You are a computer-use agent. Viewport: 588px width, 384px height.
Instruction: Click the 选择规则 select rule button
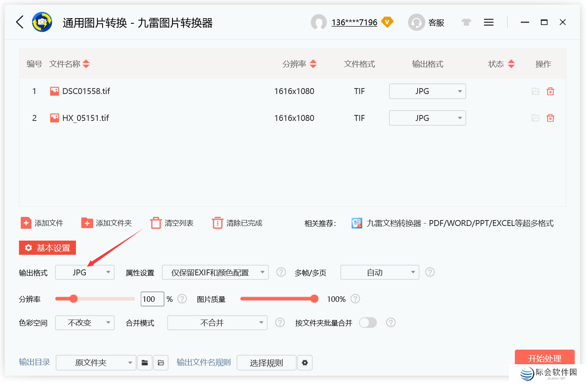[x=266, y=362]
